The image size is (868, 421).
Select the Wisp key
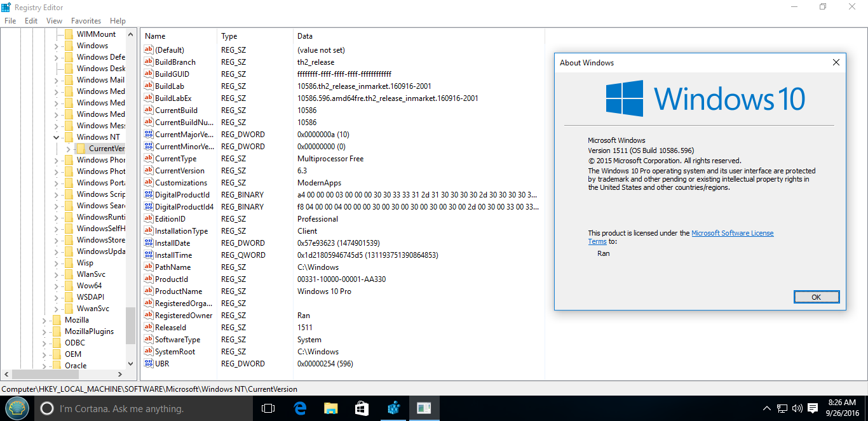85,263
